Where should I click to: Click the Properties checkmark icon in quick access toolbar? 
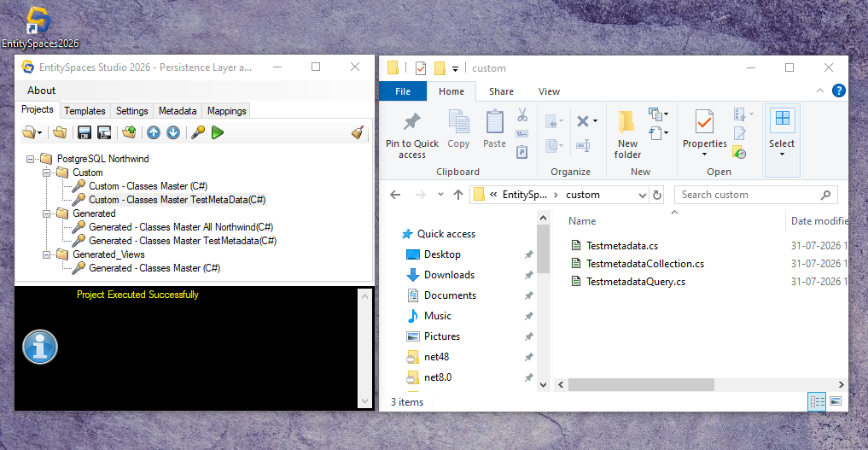tap(421, 68)
